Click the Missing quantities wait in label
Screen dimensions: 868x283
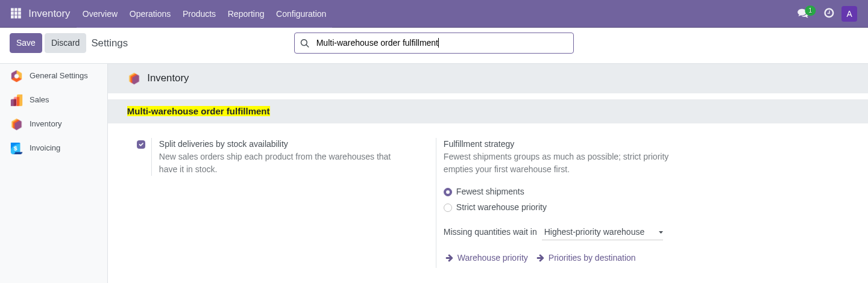[490, 232]
